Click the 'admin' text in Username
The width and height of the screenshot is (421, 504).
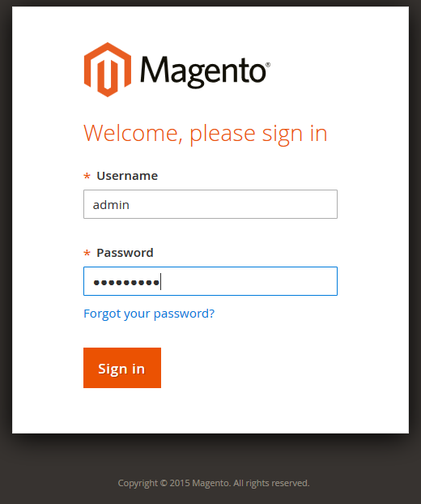click(x=111, y=205)
